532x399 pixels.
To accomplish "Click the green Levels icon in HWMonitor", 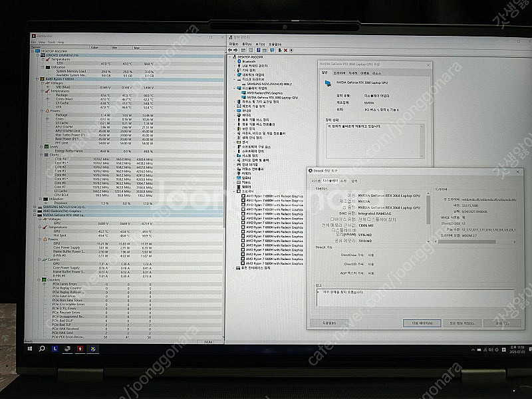I will (x=47, y=146).
